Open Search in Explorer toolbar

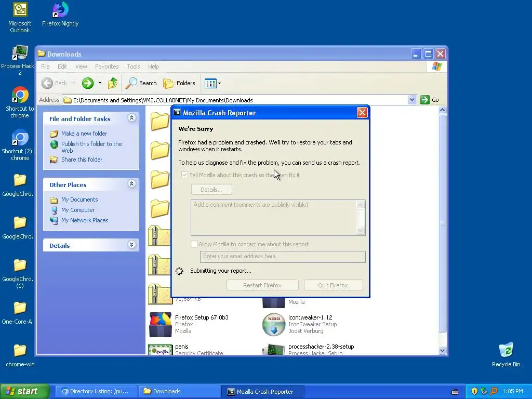[141, 83]
